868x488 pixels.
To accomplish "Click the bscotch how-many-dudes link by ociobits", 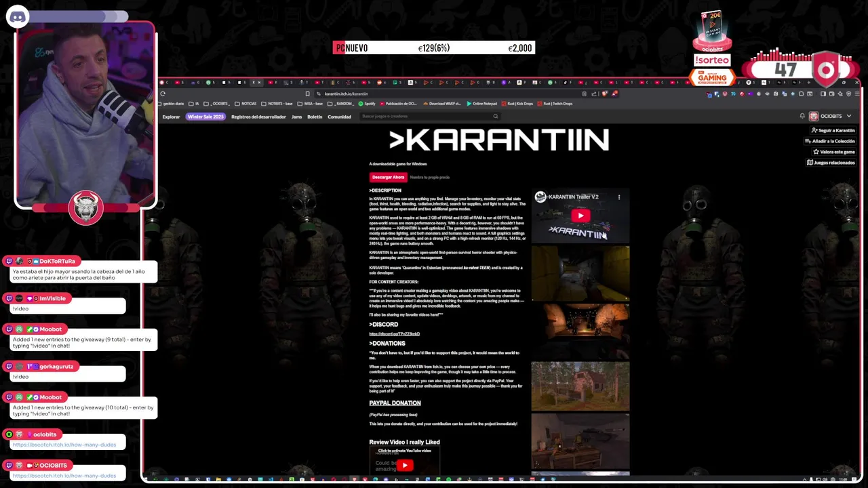I will [64, 445].
